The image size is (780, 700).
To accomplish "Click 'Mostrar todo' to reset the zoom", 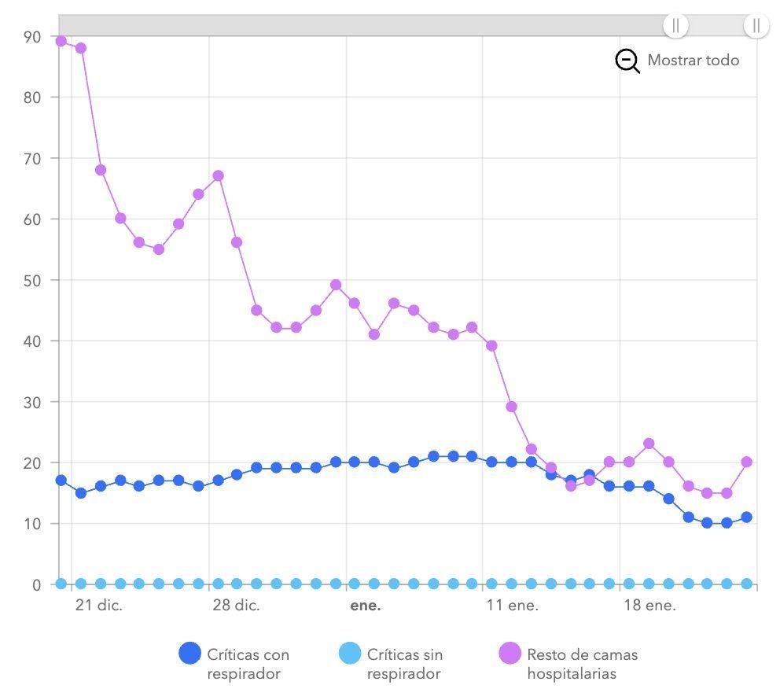I will coord(692,60).
